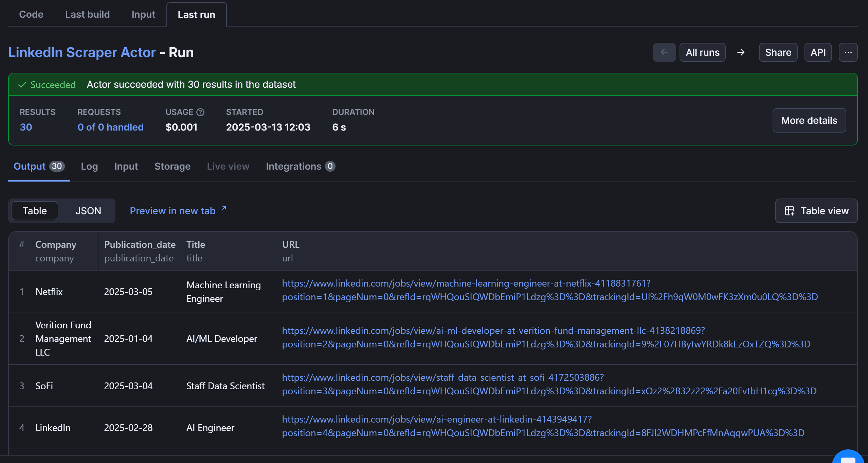Switch output display to JSON view
This screenshot has height=463, width=868.
88,211
